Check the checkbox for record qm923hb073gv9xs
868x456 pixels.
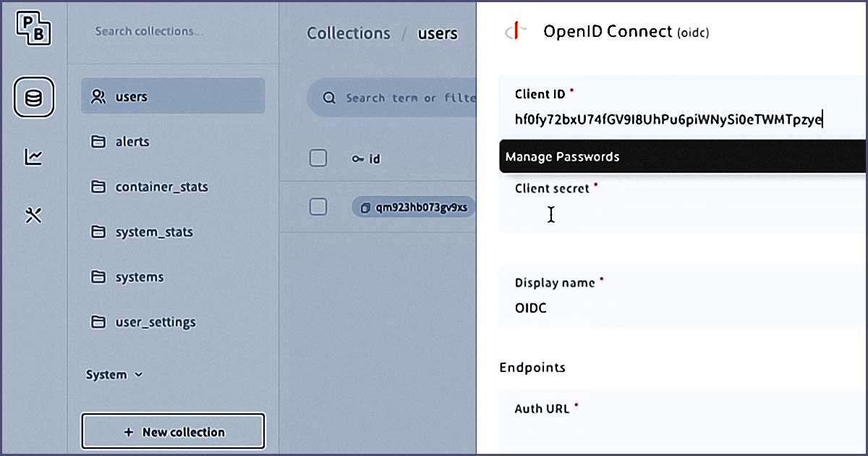pyautogui.click(x=318, y=206)
